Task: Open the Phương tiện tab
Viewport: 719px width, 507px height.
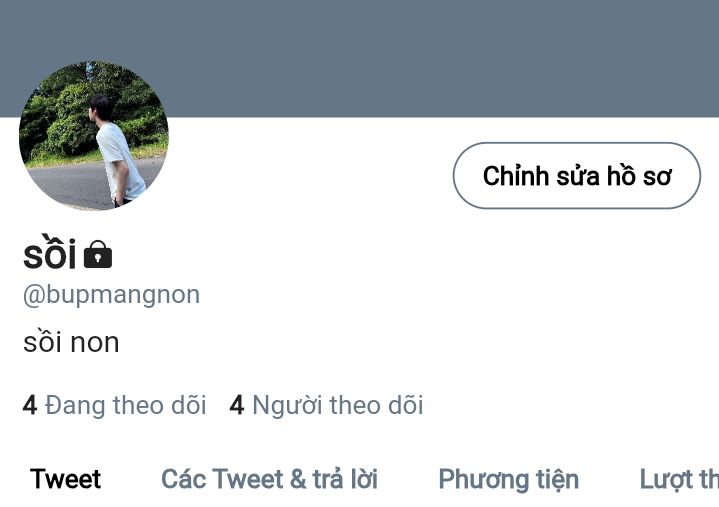Action: pos(509,480)
